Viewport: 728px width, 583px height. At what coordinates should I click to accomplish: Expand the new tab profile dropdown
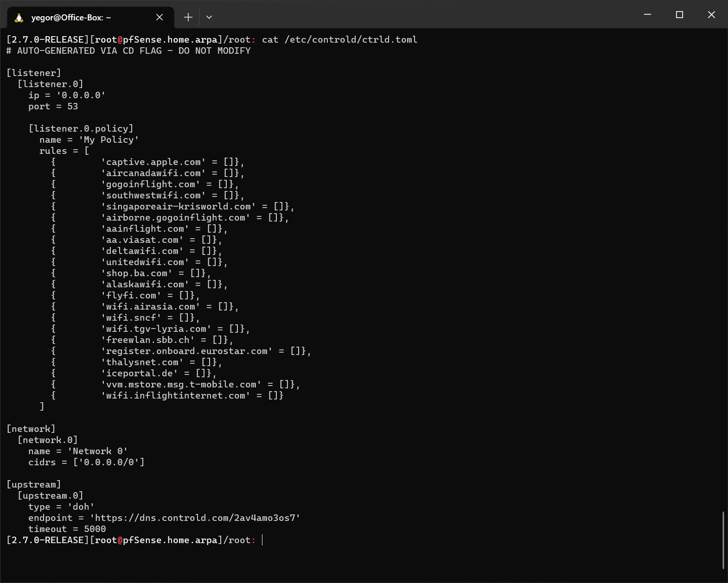click(209, 17)
